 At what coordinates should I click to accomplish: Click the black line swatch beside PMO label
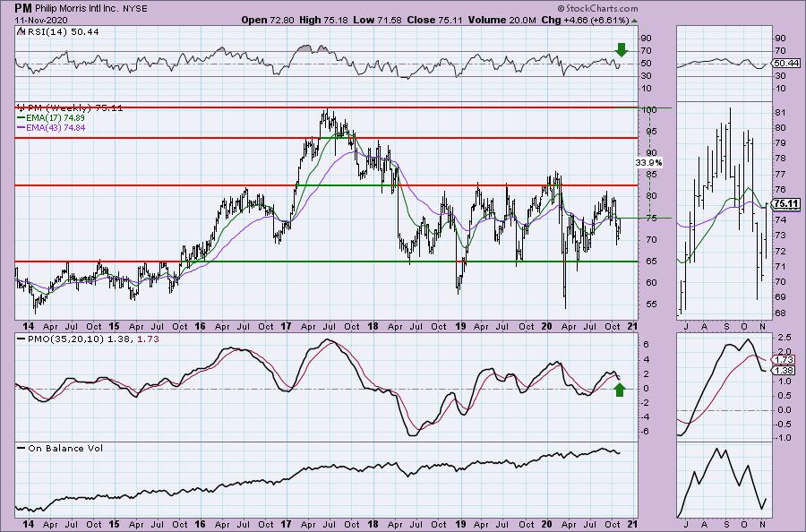tap(21, 339)
